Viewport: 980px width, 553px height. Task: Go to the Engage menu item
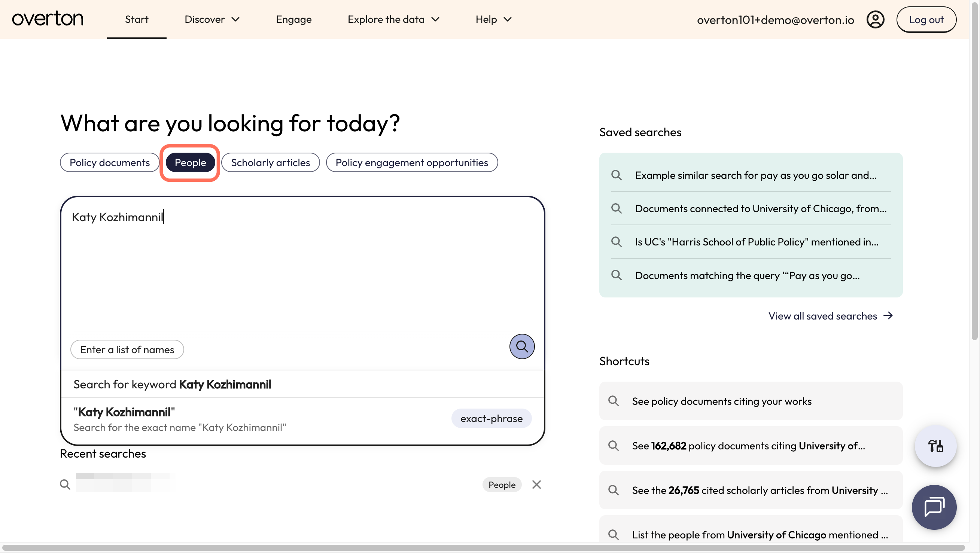click(x=294, y=19)
